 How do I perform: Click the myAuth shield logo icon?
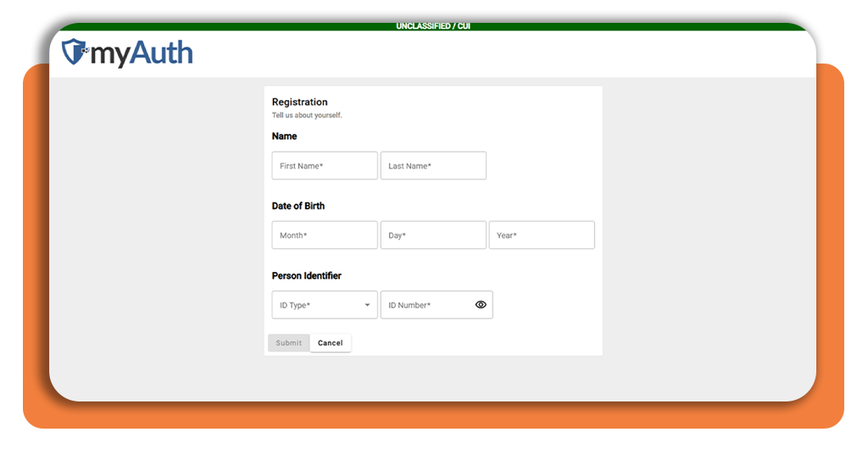click(x=75, y=52)
